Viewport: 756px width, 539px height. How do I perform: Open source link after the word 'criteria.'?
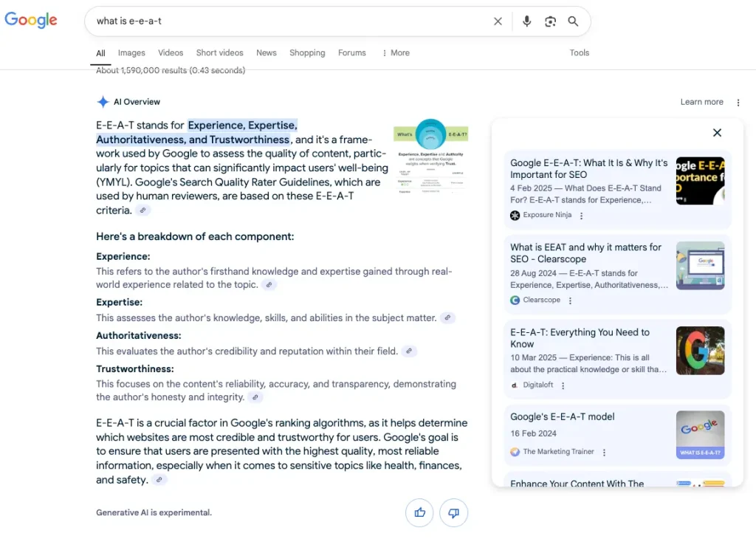142,210
